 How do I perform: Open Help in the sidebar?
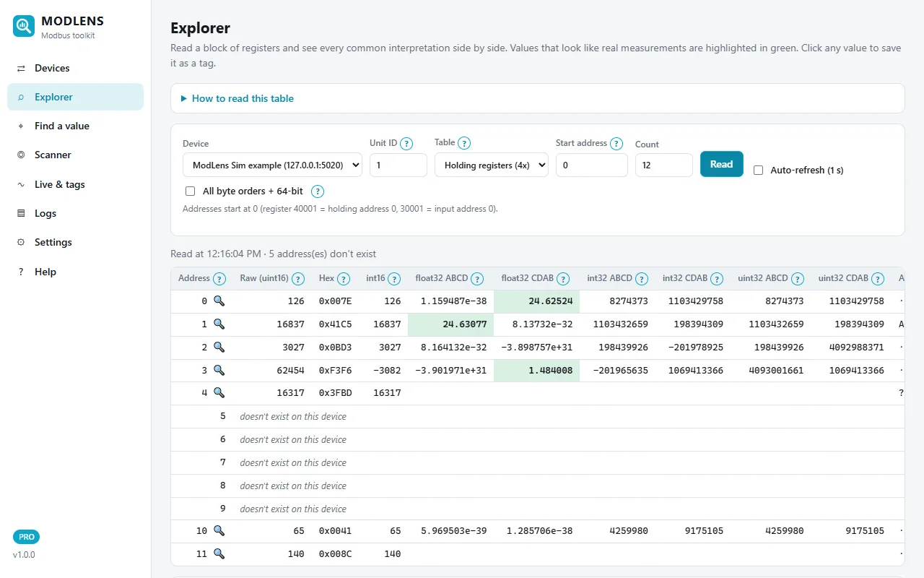pyautogui.click(x=75, y=272)
